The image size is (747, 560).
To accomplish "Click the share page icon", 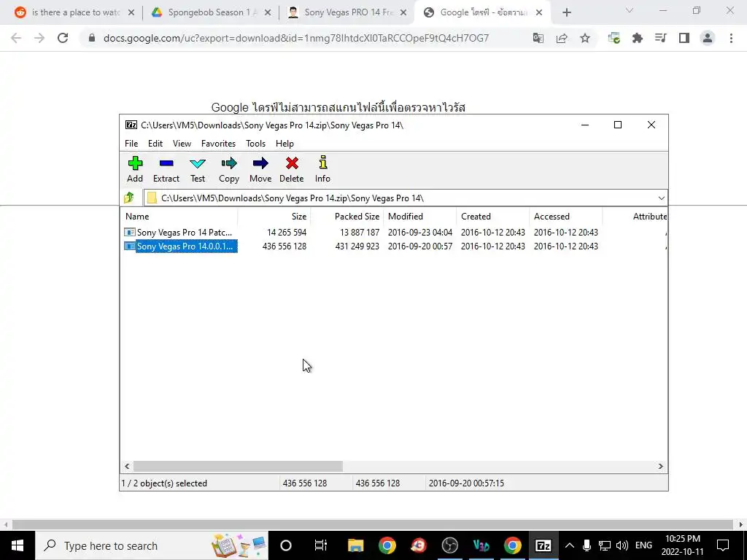I will 562,38.
